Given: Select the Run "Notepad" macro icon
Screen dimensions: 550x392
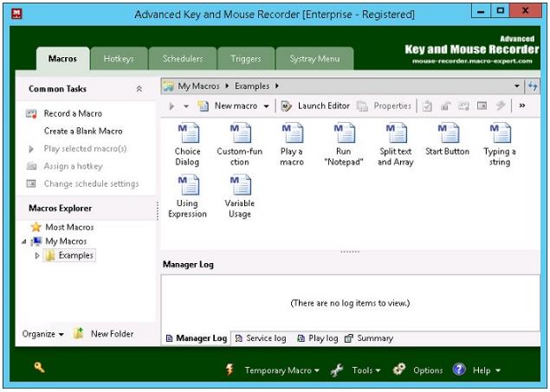Looking at the screenshot, I should (x=344, y=133).
